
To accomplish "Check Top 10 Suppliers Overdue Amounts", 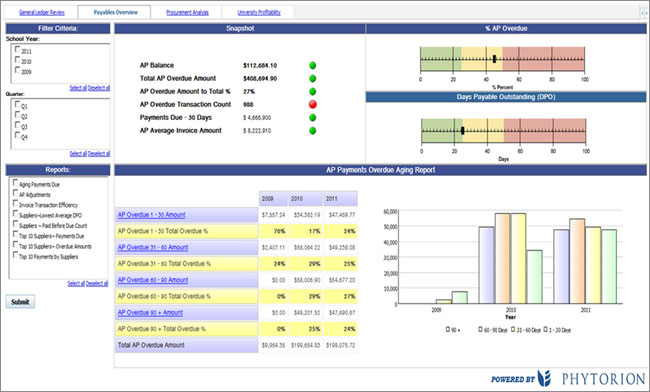I will [15, 245].
